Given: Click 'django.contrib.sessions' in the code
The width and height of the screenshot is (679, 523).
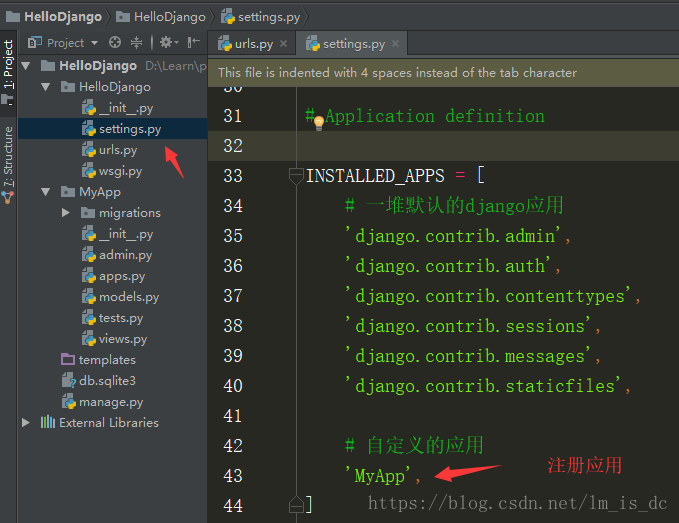Looking at the screenshot, I should [468, 326].
